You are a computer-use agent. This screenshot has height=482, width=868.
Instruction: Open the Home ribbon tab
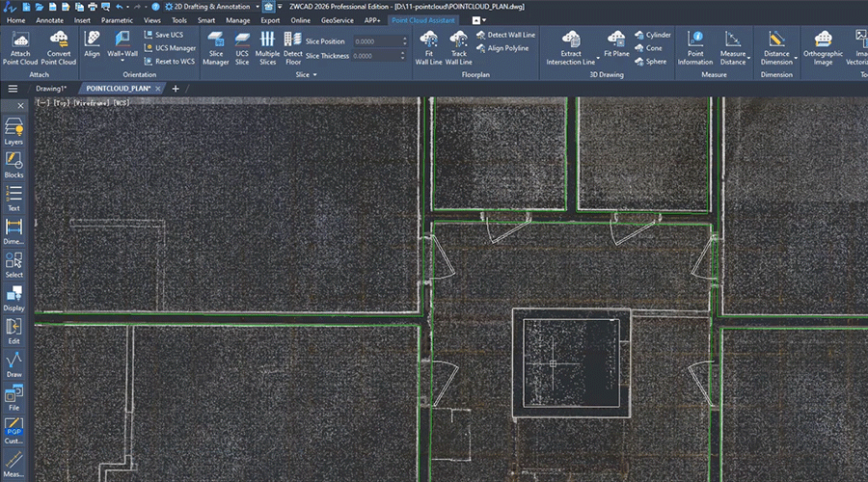pos(15,20)
